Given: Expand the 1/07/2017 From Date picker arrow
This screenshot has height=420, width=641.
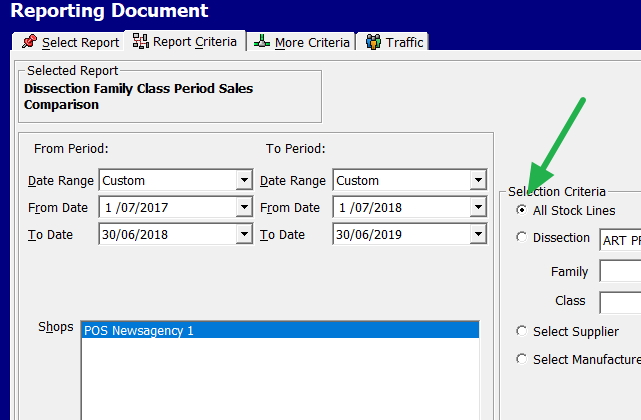Looking at the screenshot, I should coord(244,207).
